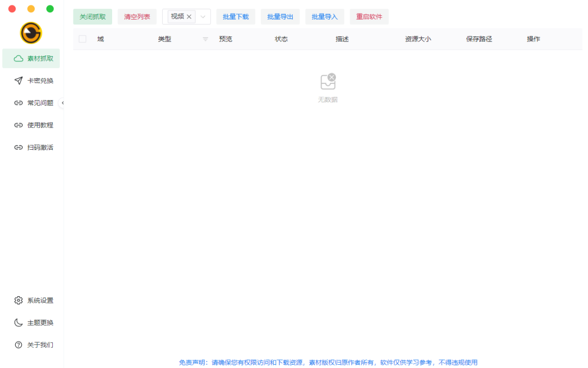The image size is (588, 368).
Task: Click the 使用教程 link icon
Action: pos(19,125)
